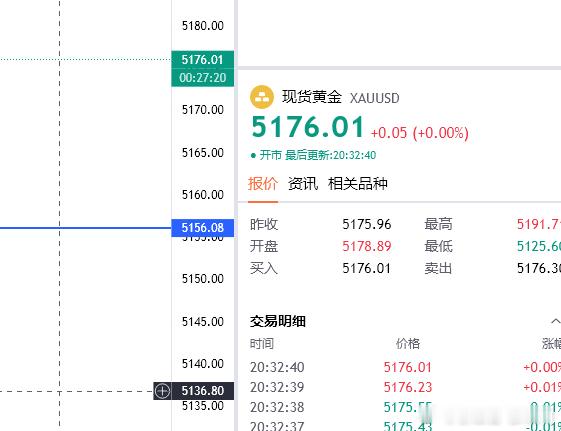Open the 相关品种 tab
561x431 pixels.
358,184
